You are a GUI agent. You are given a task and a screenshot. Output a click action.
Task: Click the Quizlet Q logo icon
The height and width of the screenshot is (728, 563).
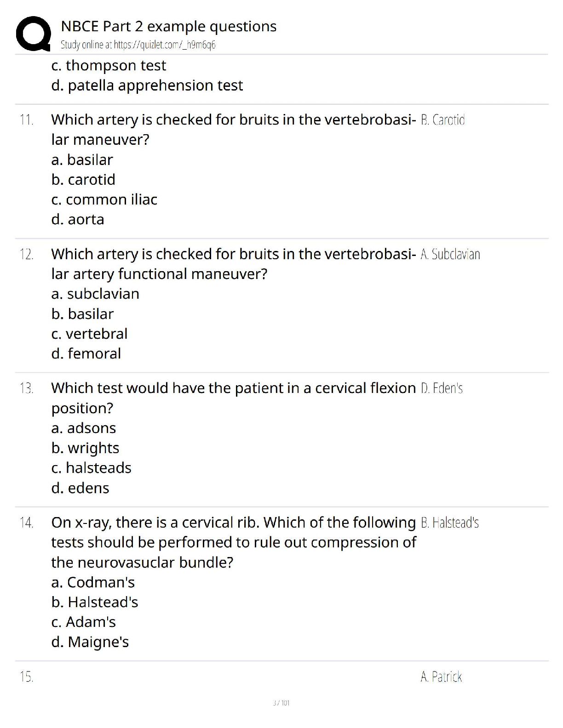click(33, 33)
